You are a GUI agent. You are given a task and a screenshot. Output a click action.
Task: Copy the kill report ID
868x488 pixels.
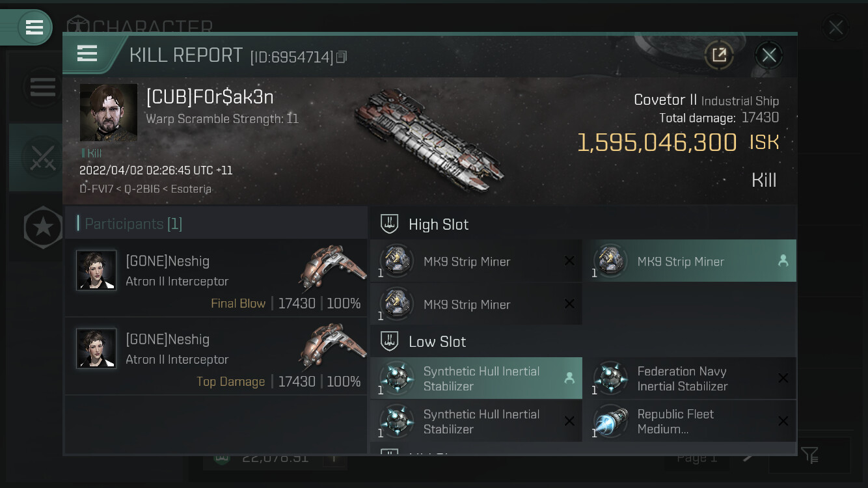tap(342, 57)
